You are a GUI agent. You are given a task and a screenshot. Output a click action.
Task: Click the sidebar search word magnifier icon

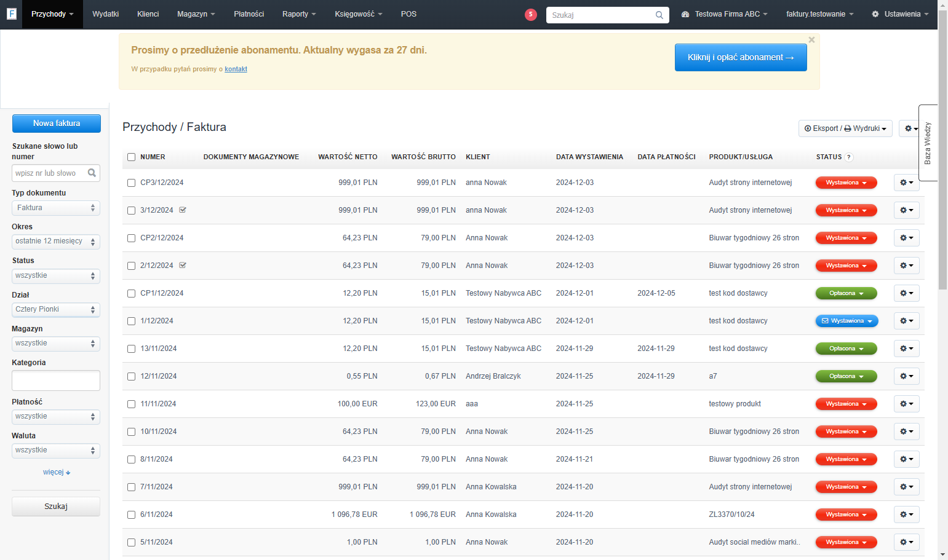pyautogui.click(x=92, y=173)
